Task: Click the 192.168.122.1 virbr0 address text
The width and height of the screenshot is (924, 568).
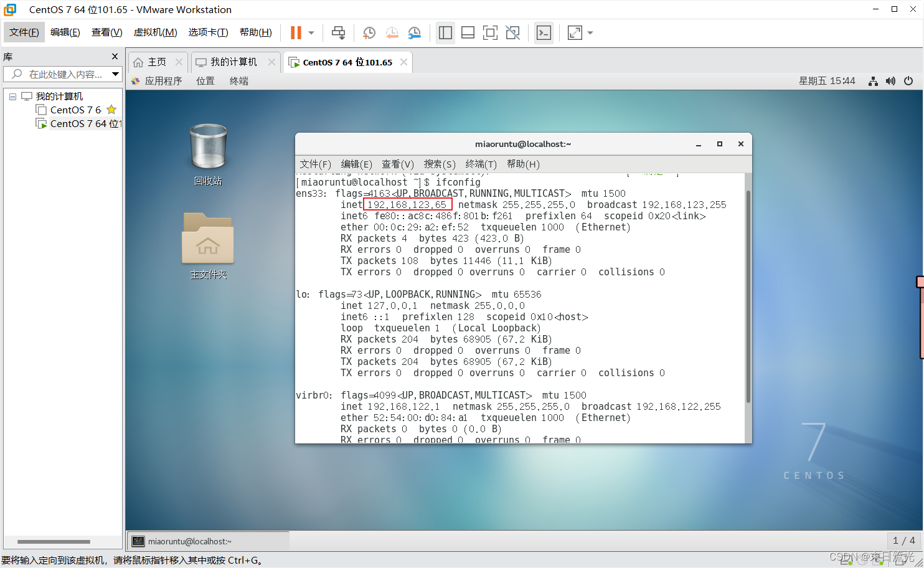Action: click(x=403, y=407)
